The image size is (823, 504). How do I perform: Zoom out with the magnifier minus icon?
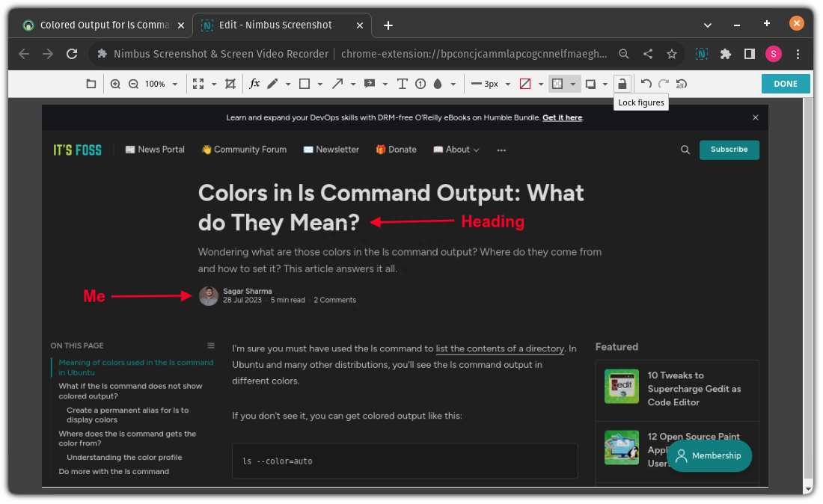coord(133,84)
